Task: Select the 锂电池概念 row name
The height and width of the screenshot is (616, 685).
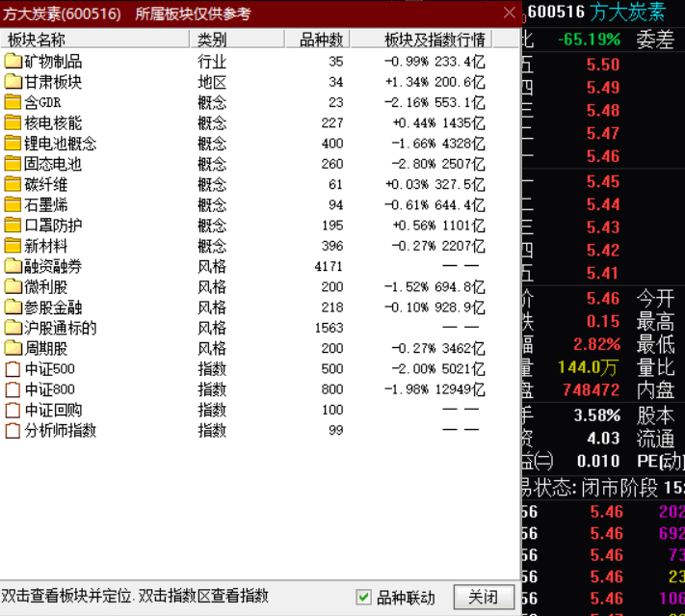Action: click(x=61, y=144)
